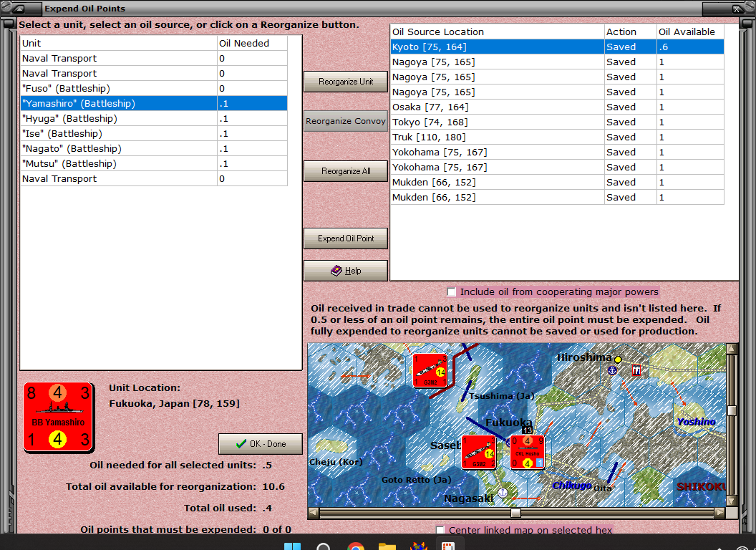Screen dimensions: 756x550
Task: Click the yellow resource dot at Hiroshima
Action: (618, 360)
